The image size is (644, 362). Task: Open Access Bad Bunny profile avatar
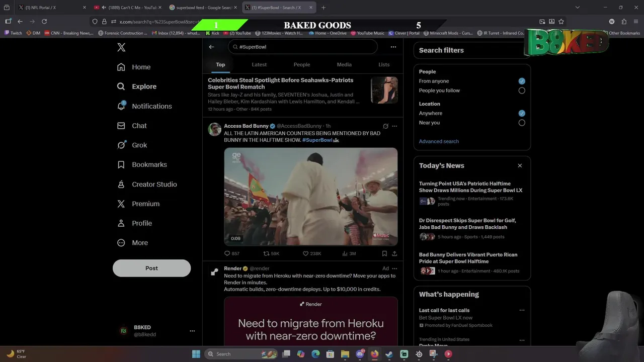pos(215,129)
